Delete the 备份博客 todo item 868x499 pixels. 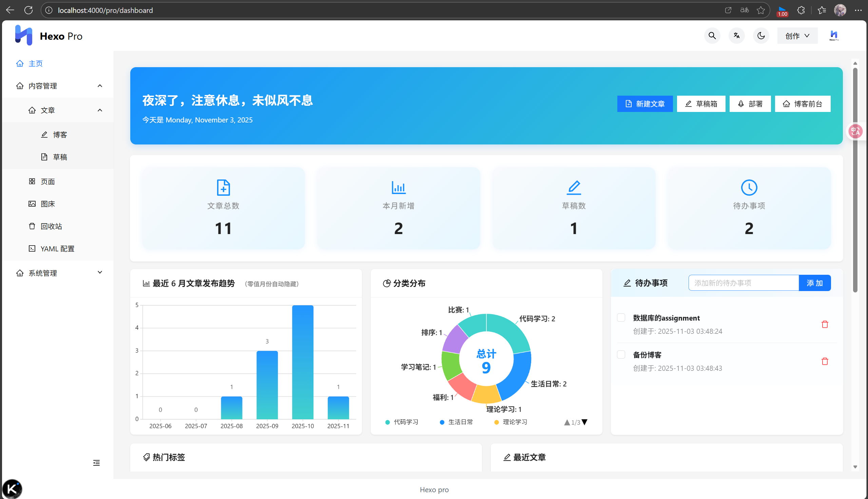click(825, 361)
